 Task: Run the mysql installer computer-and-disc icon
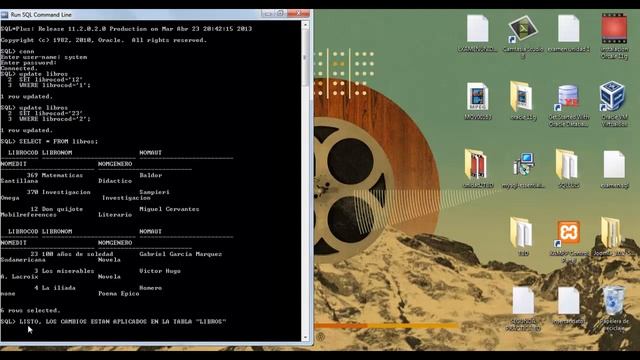524,164
